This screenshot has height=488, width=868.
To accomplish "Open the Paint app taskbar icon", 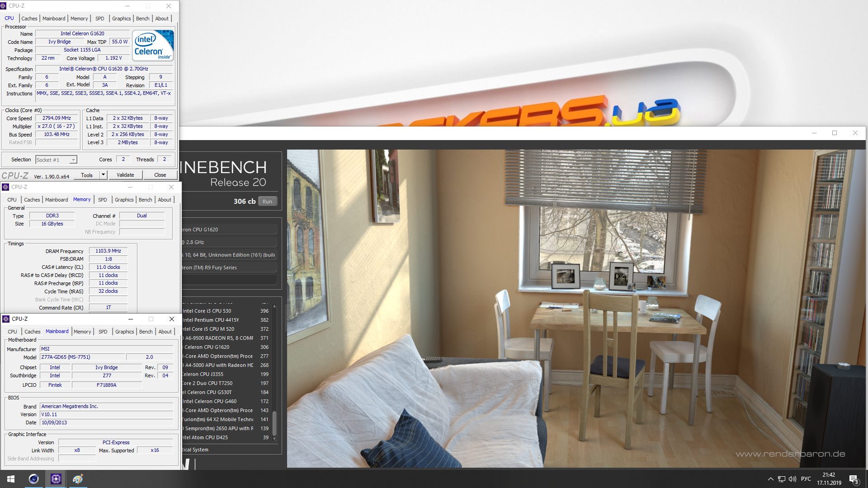I will coord(78,479).
